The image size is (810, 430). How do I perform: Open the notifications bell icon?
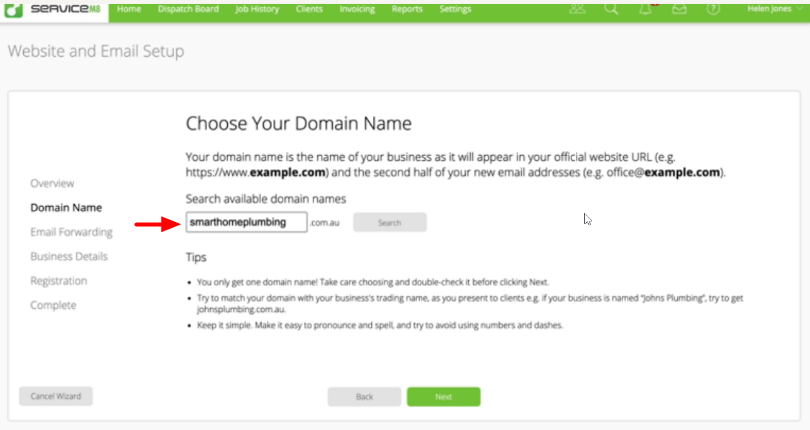click(645, 9)
